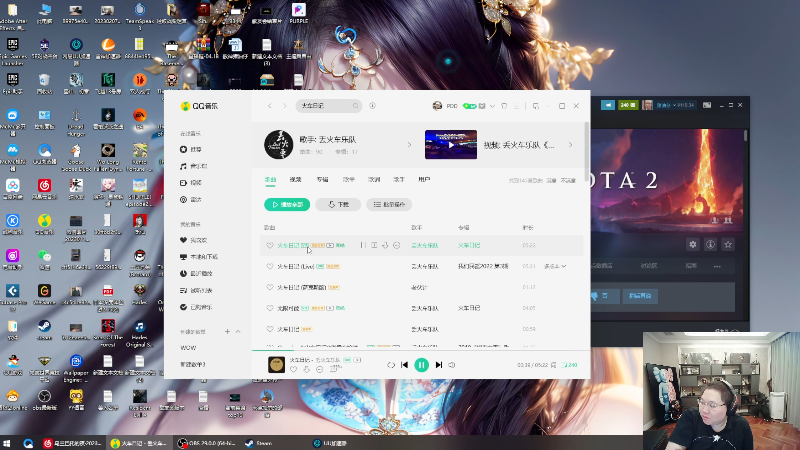Switch to the Videos result tab
This screenshot has height=450, width=800.
point(295,180)
